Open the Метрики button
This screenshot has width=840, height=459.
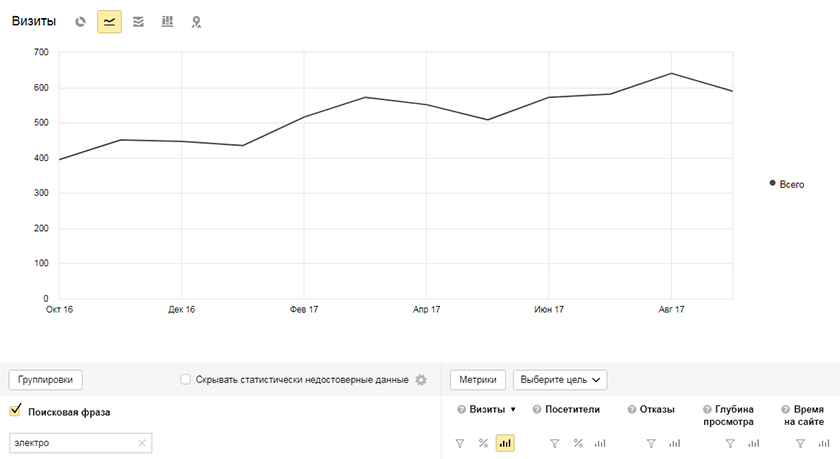click(x=478, y=380)
